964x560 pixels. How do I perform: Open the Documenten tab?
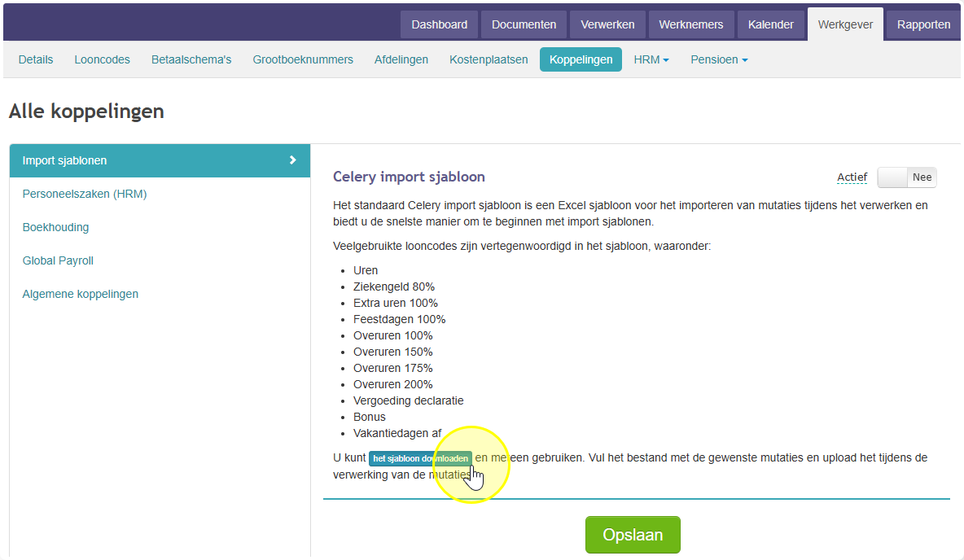tap(524, 25)
